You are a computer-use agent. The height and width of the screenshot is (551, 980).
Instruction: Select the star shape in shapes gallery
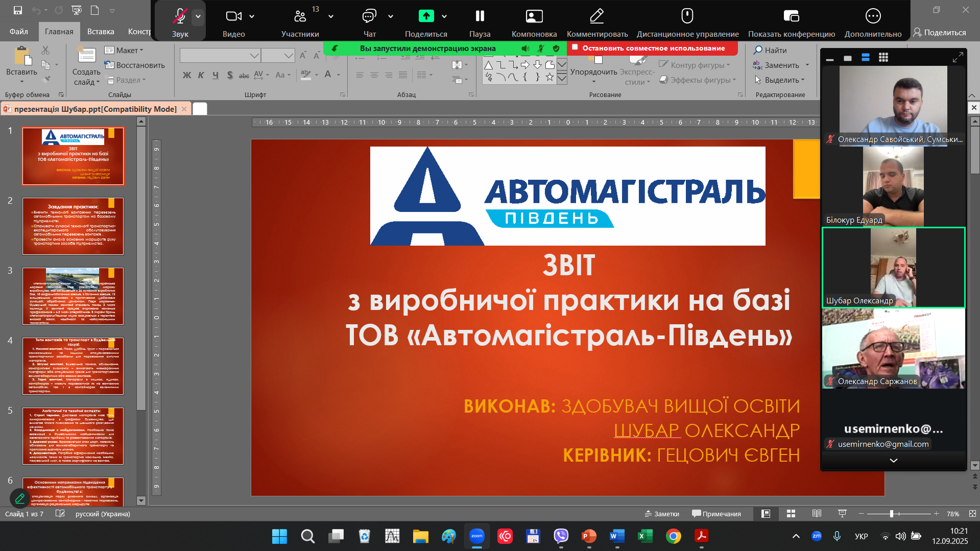(x=549, y=77)
